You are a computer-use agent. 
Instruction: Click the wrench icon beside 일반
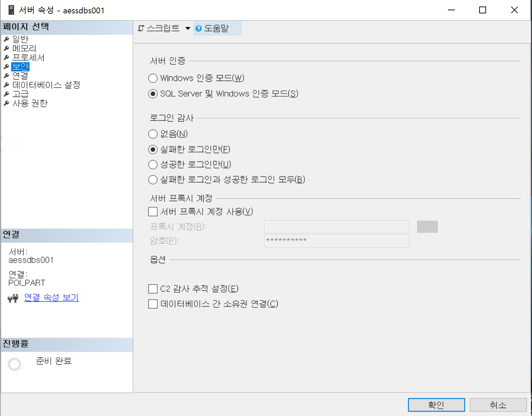tap(6, 39)
